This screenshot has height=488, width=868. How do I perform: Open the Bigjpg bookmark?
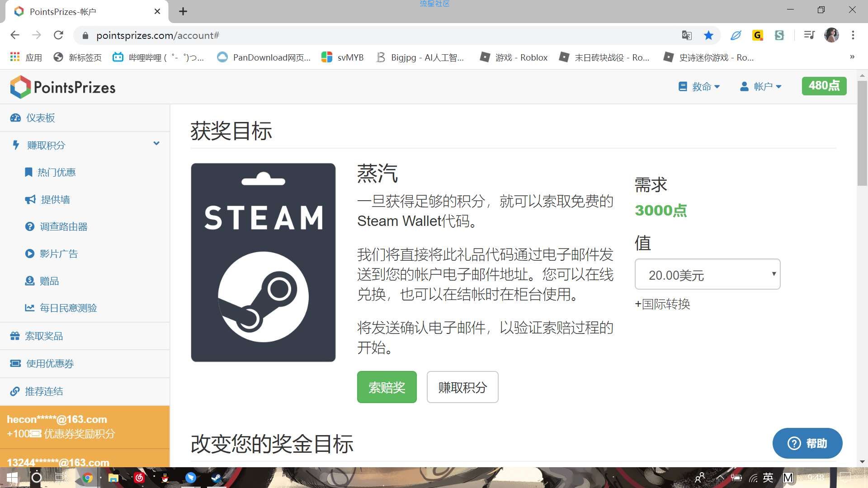click(420, 57)
